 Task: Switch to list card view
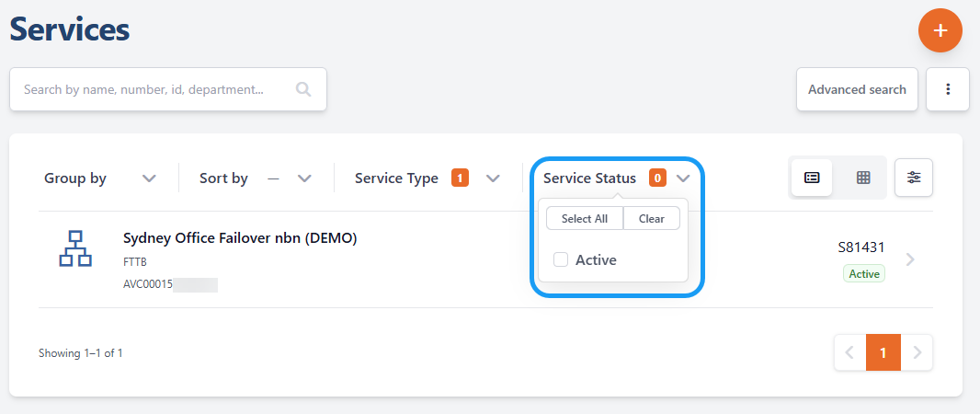pos(811,178)
